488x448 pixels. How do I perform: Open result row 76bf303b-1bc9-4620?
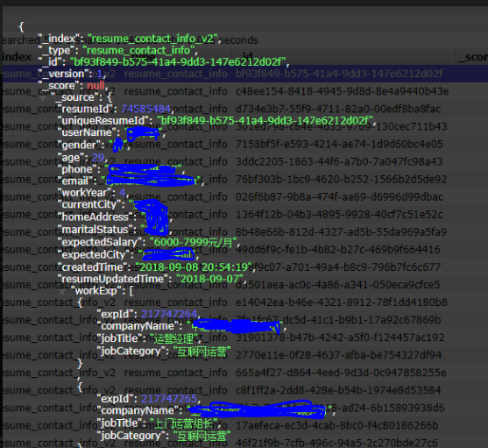coord(245,180)
